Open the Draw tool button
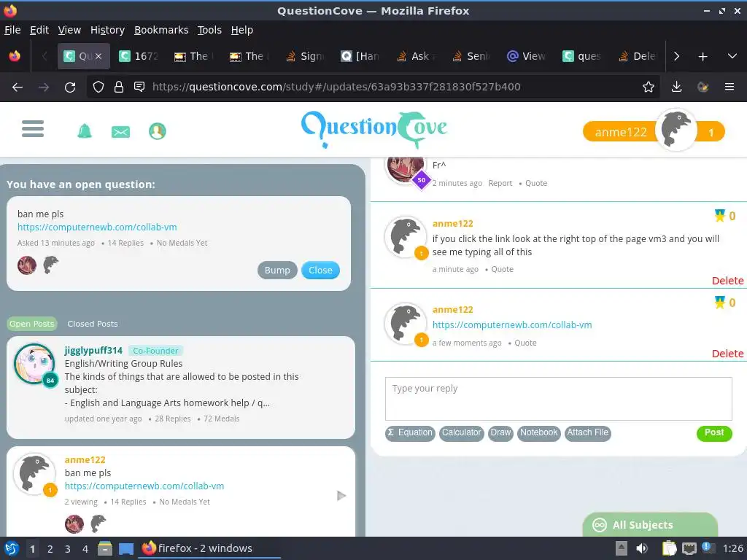747x560 pixels. (x=500, y=433)
